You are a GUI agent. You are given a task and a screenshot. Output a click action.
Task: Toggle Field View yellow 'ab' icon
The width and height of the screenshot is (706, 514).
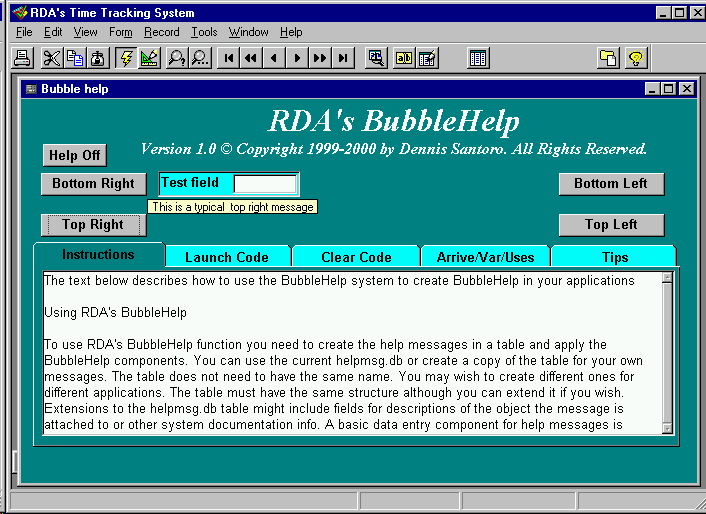click(404, 58)
